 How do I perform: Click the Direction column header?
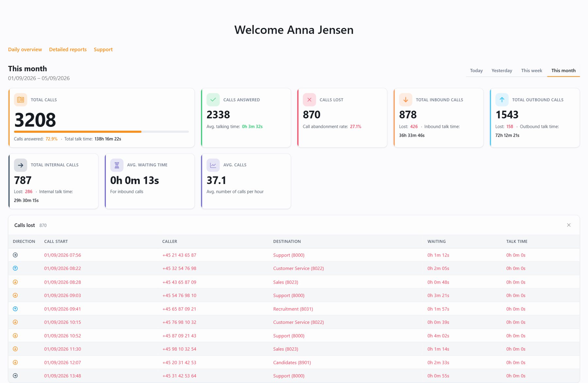click(x=24, y=241)
